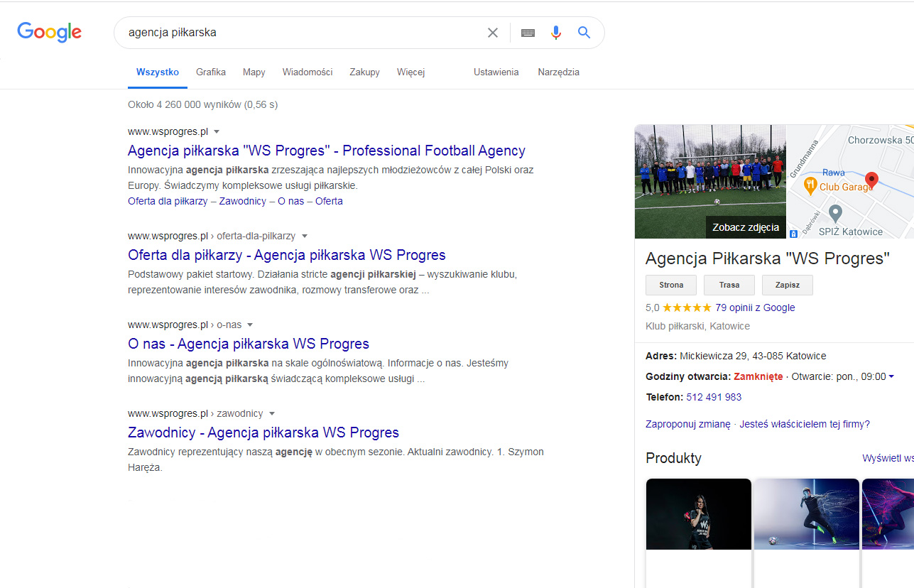Click Jesteś właścicielem tej firmy link
The width and height of the screenshot is (914, 588).
[x=805, y=424]
